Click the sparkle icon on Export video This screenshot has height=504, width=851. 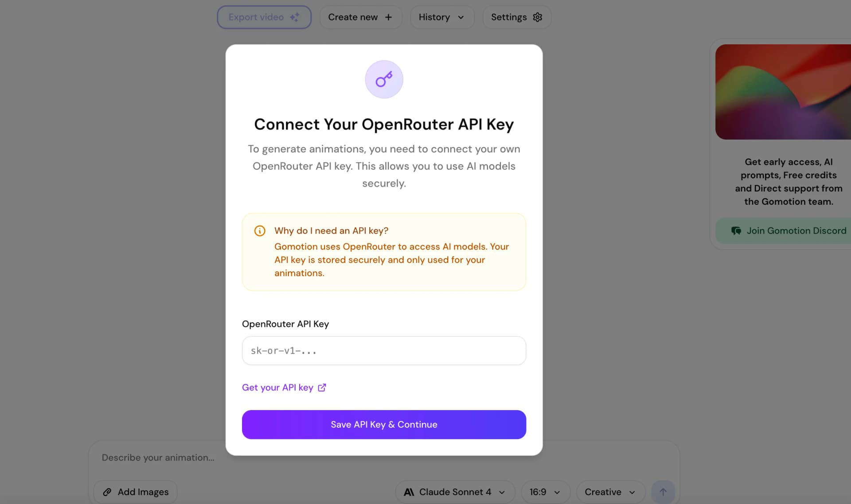click(295, 17)
